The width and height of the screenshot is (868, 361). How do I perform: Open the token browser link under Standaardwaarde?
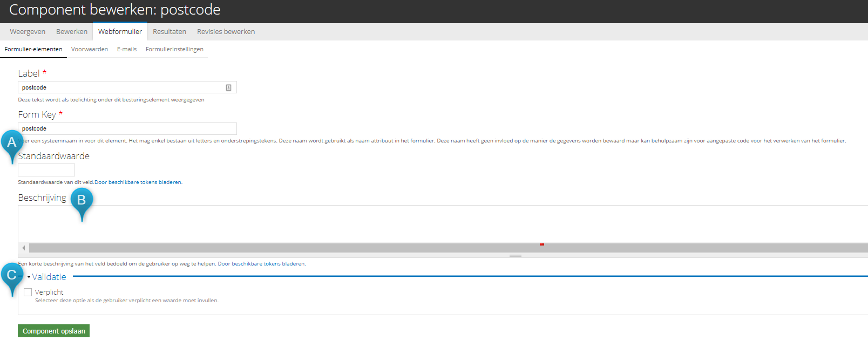point(138,182)
